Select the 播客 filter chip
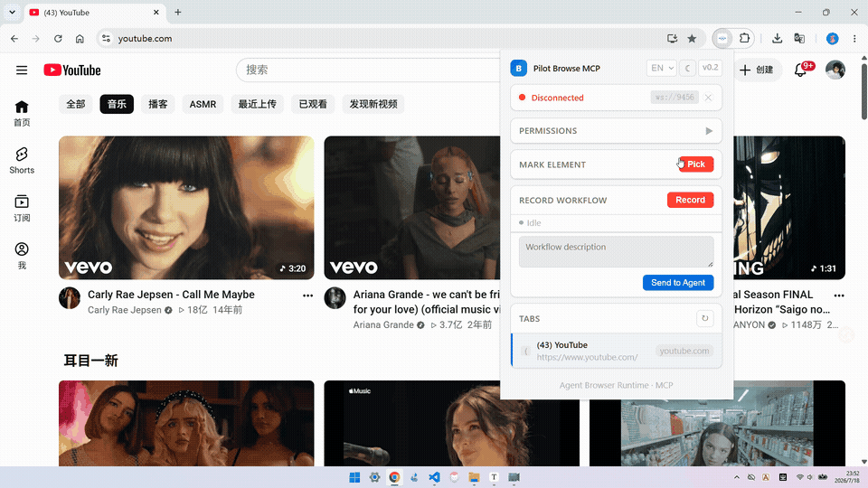868x488 pixels. [157, 104]
